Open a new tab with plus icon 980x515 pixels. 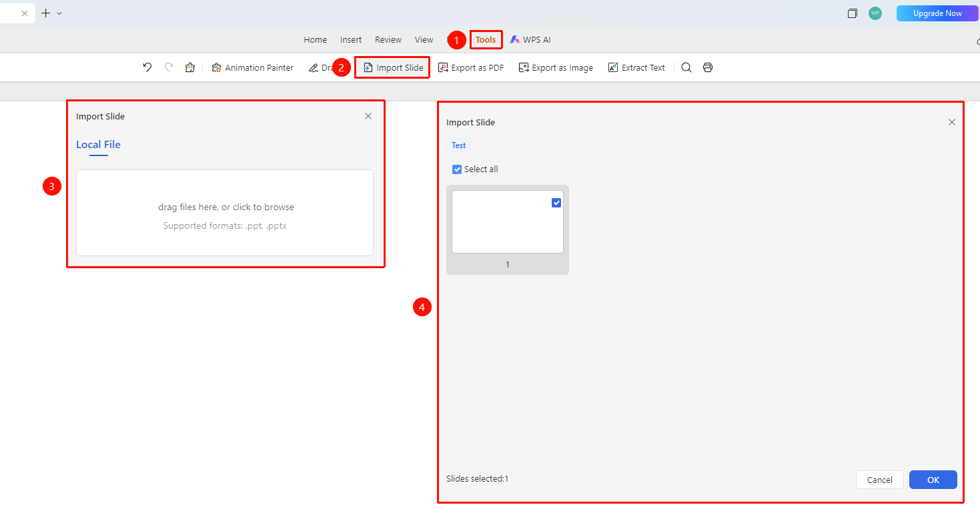click(45, 13)
